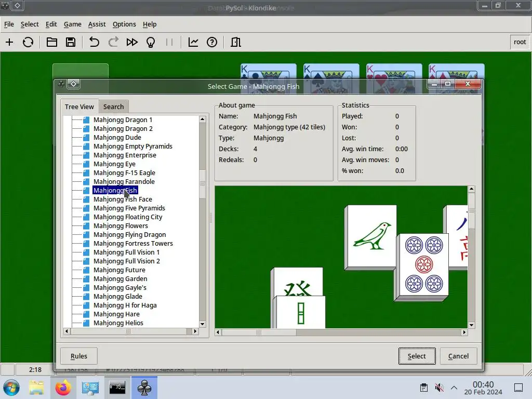Viewport: 532px width, 399px height.
Task: Switch to the Search tab
Action: pyautogui.click(x=114, y=107)
